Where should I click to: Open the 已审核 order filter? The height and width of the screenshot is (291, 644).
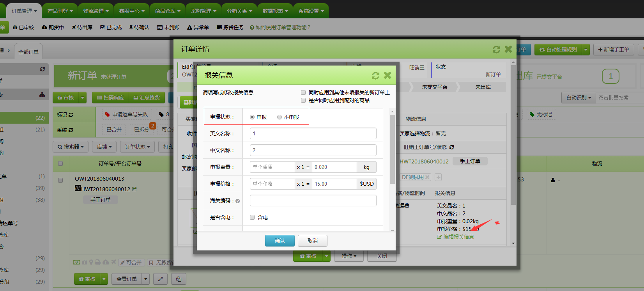tap(23, 27)
